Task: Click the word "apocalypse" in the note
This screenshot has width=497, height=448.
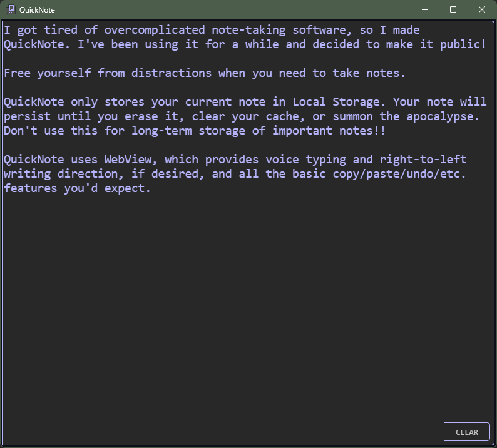Action: point(444,116)
